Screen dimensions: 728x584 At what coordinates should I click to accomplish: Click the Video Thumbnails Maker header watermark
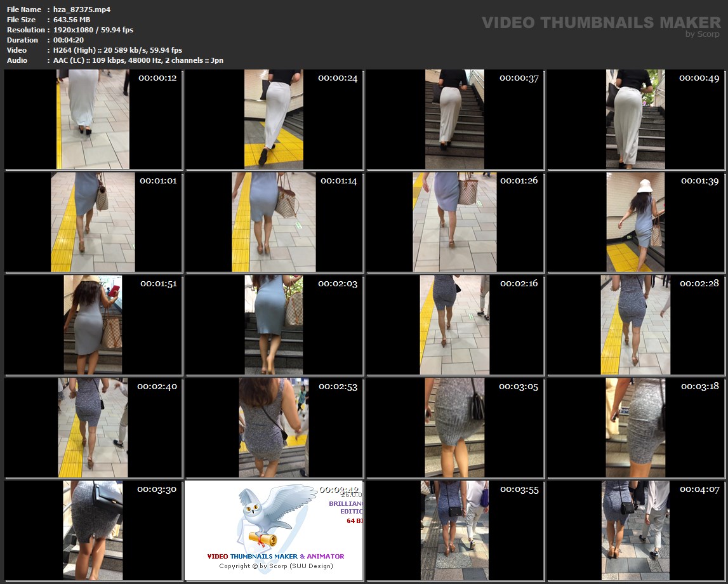pos(600,23)
